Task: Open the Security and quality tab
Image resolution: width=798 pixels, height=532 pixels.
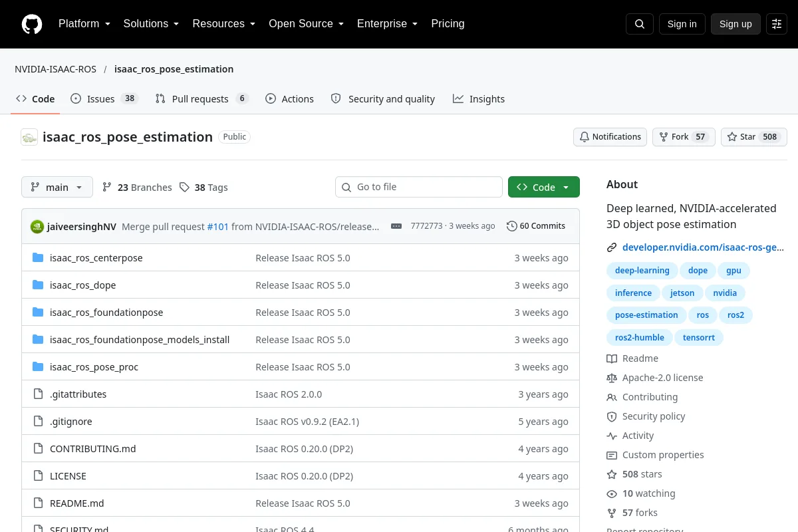Action: [383, 99]
